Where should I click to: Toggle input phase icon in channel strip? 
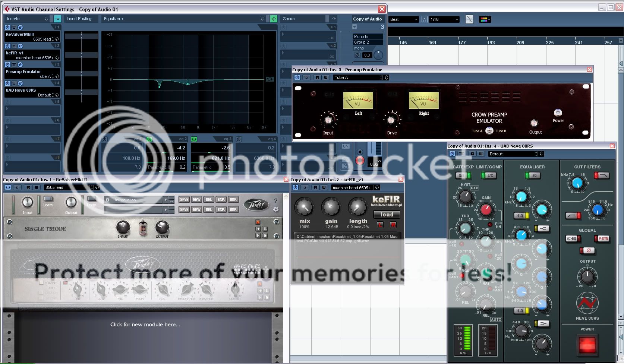coord(357,55)
